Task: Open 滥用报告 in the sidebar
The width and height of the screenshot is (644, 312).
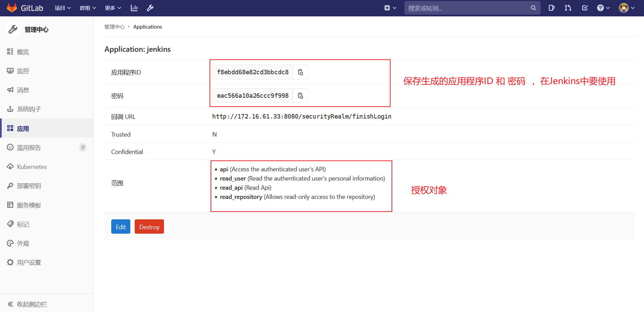Action: (47, 147)
